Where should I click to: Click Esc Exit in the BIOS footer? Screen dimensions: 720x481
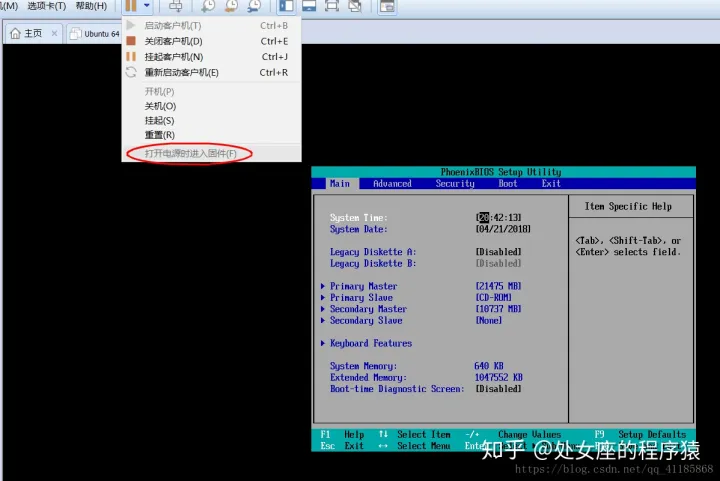pyautogui.click(x=342, y=446)
